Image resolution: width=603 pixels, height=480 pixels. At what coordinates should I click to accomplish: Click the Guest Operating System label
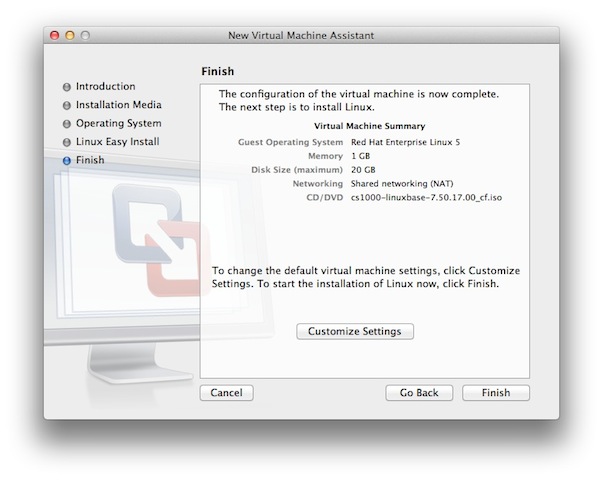tap(290, 142)
